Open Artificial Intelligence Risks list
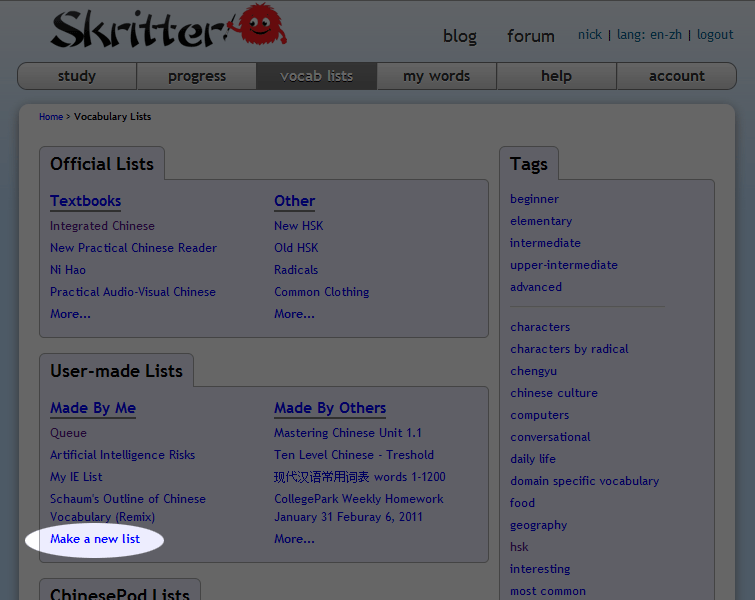Image resolution: width=755 pixels, height=600 pixels. tap(122, 455)
